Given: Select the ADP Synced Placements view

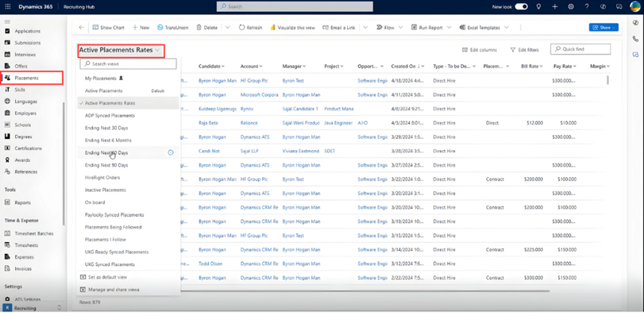Looking at the screenshot, I should 128,116.
